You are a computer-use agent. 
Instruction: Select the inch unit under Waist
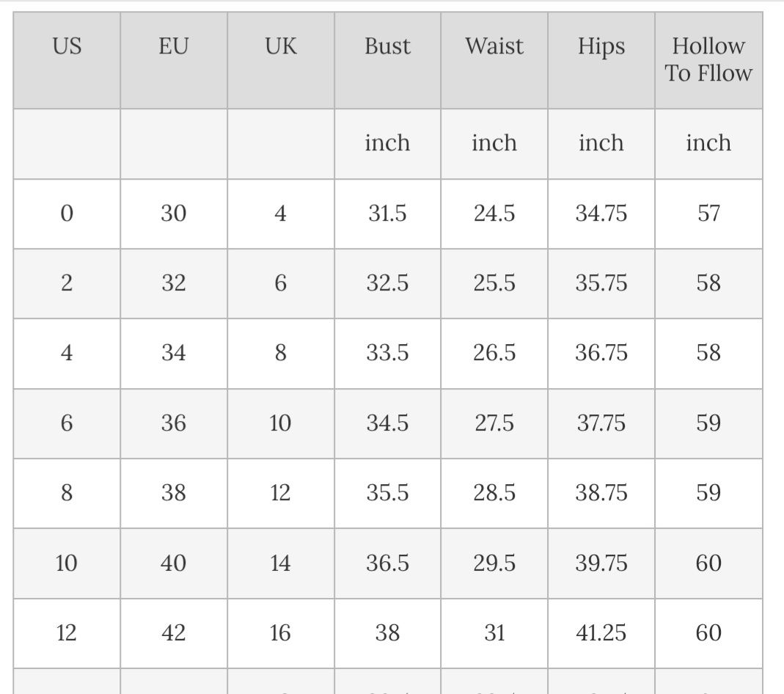tap(494, 143)
